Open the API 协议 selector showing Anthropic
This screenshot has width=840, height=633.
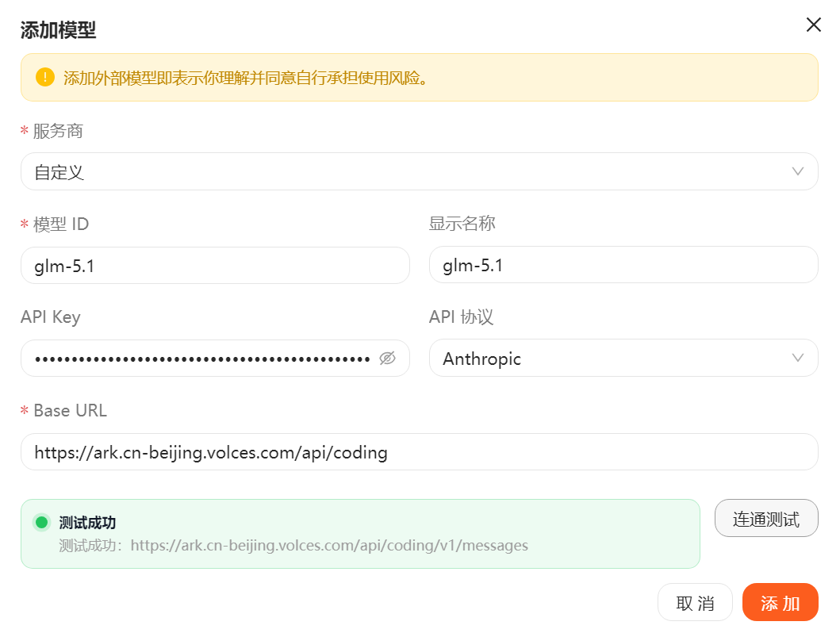(623, 358)
